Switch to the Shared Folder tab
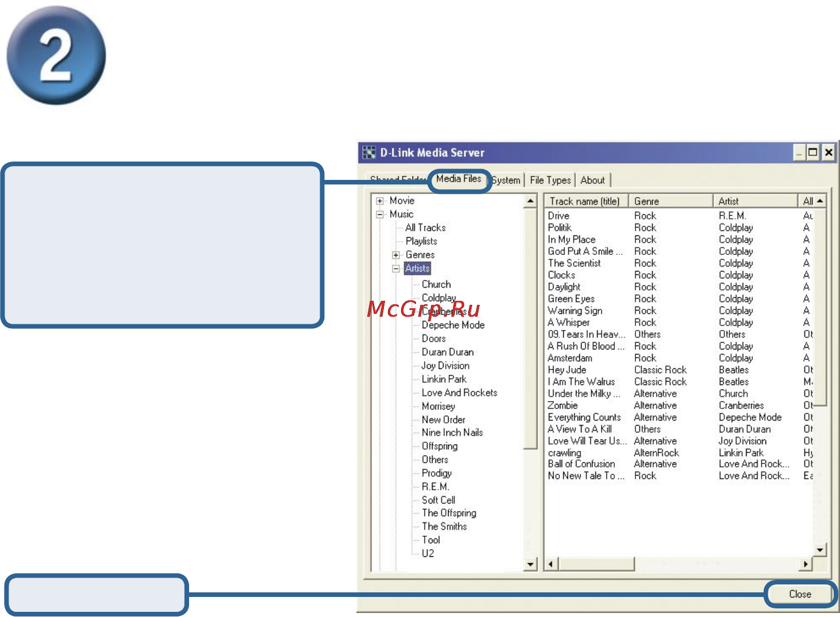The image size is (840, 617). [398, 179]
